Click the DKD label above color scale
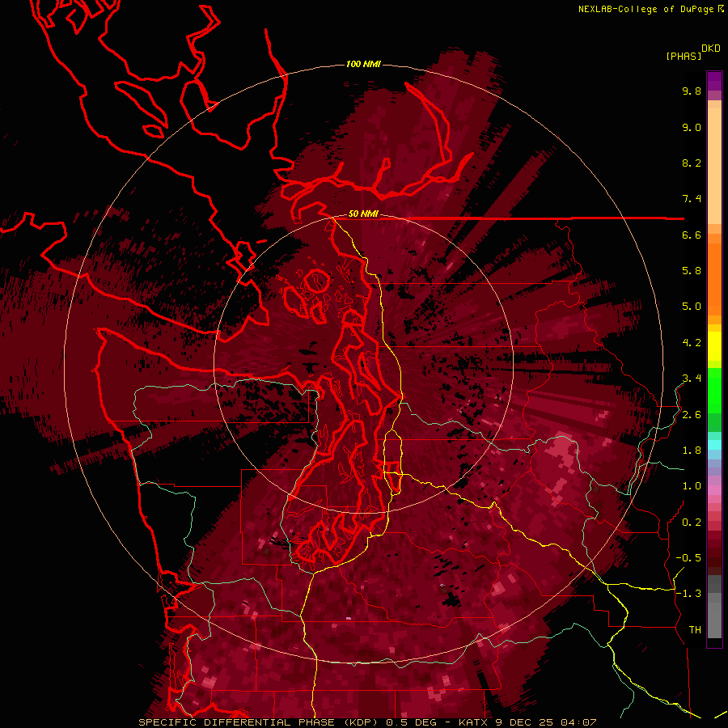 (x=711, y=49)
